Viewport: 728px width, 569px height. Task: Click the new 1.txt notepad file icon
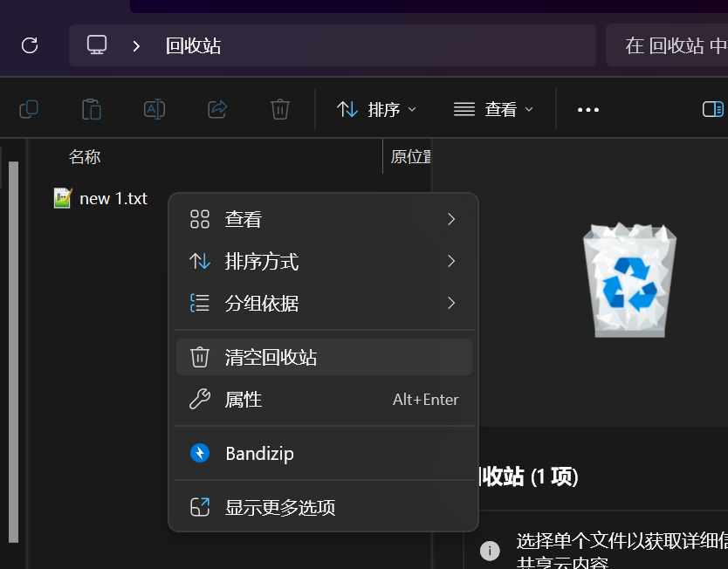[x=63, y=198]
